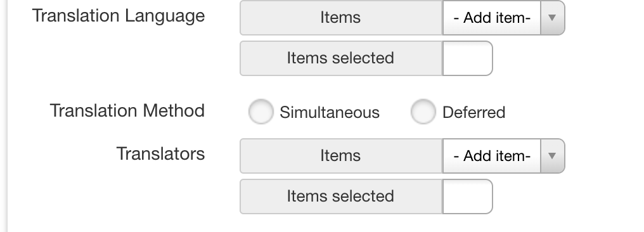Viewport: 644px width, 232px height.
Task: Select the Deferred radio button
Action: tap(423, 112)
